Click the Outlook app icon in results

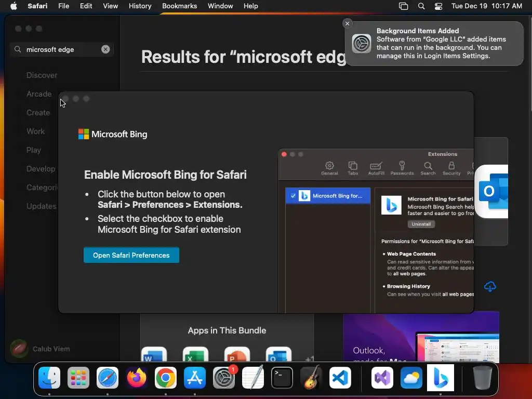[x=491, y=191]
